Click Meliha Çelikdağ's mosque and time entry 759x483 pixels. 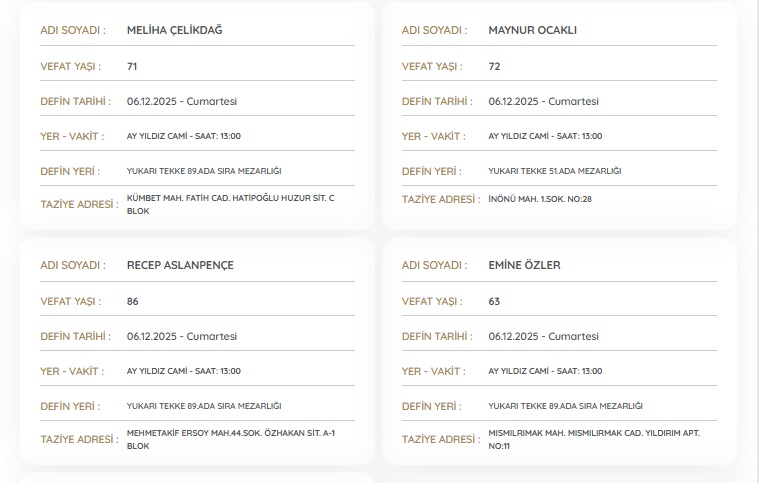click(x=184, y=136)
